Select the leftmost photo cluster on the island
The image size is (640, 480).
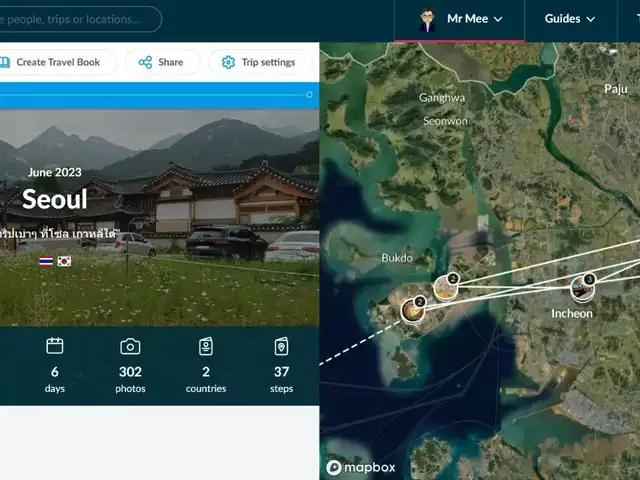coord(411,309)
